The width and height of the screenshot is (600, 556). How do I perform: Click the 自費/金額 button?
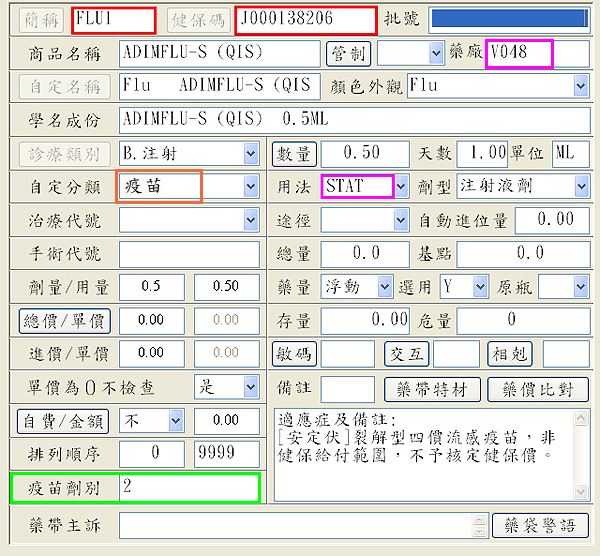67,421
